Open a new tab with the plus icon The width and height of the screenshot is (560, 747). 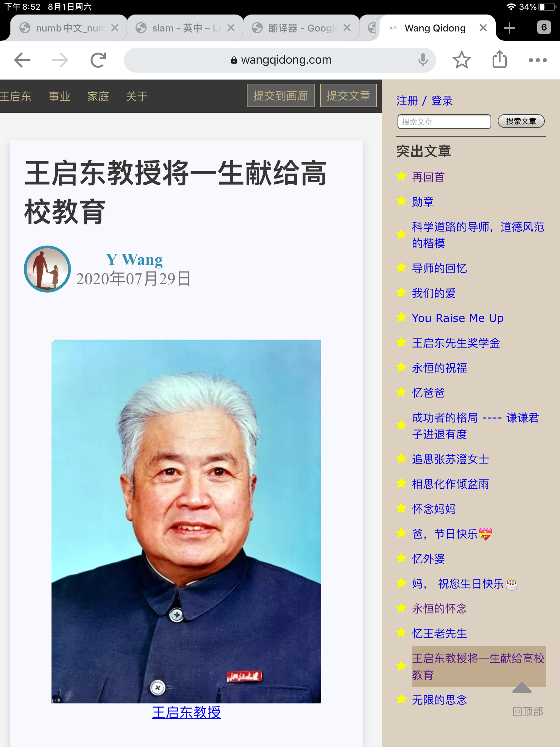click(x=509, y=28)
